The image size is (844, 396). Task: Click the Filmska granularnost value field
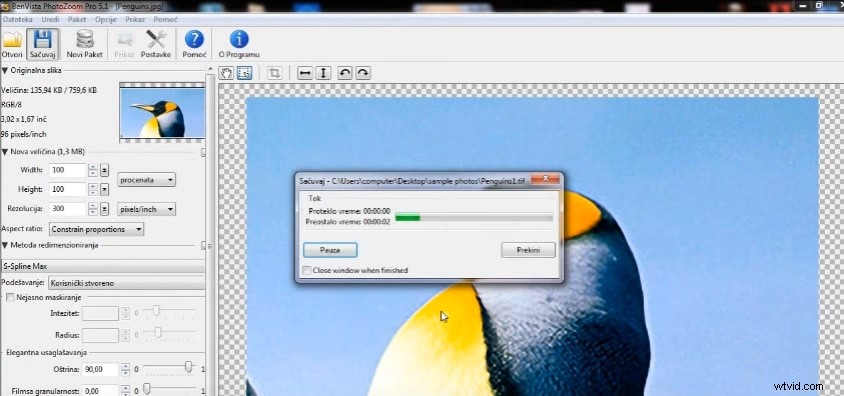tap(101, 391)
